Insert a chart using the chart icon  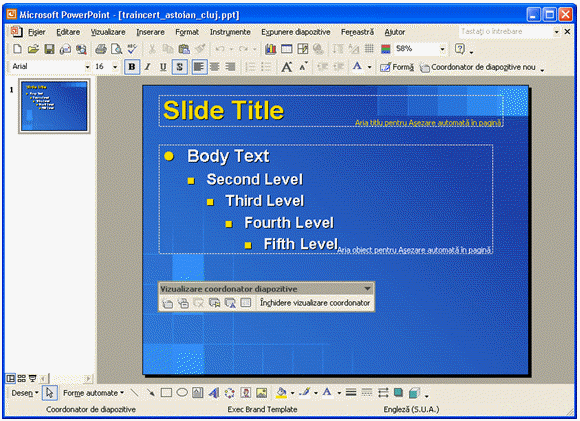(270, 49)
